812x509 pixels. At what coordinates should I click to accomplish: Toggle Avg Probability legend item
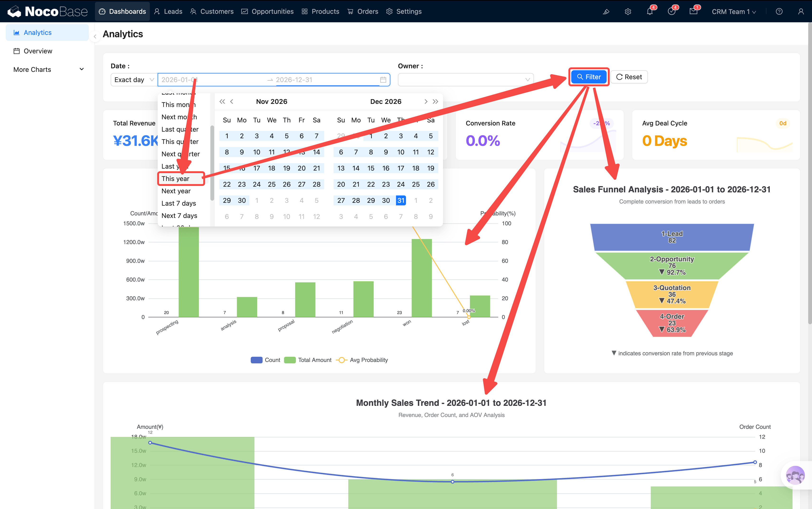(x=362, y=360)
